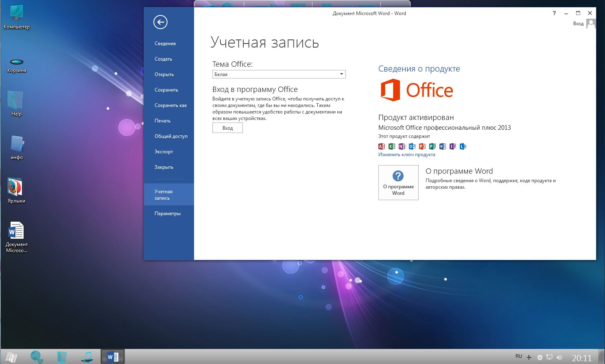
Task: Click Закрыть in the backstage menu
Action: (x=164, y=167)
